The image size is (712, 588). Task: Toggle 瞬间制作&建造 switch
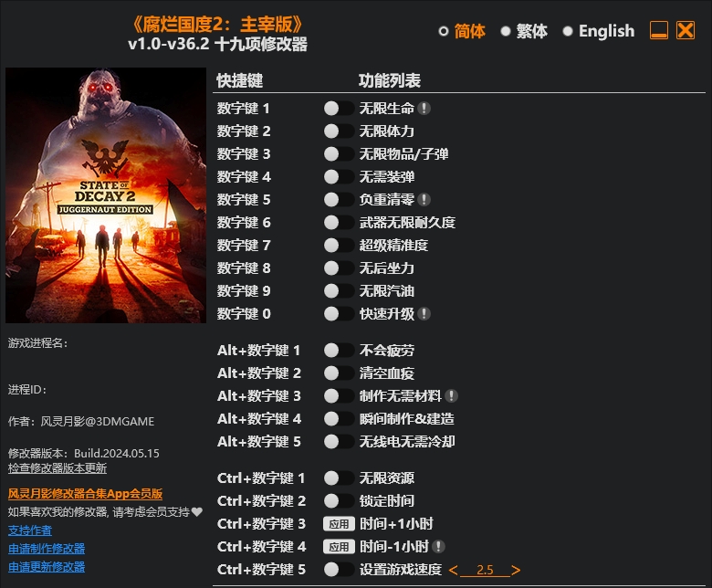(x=339, y=419)
